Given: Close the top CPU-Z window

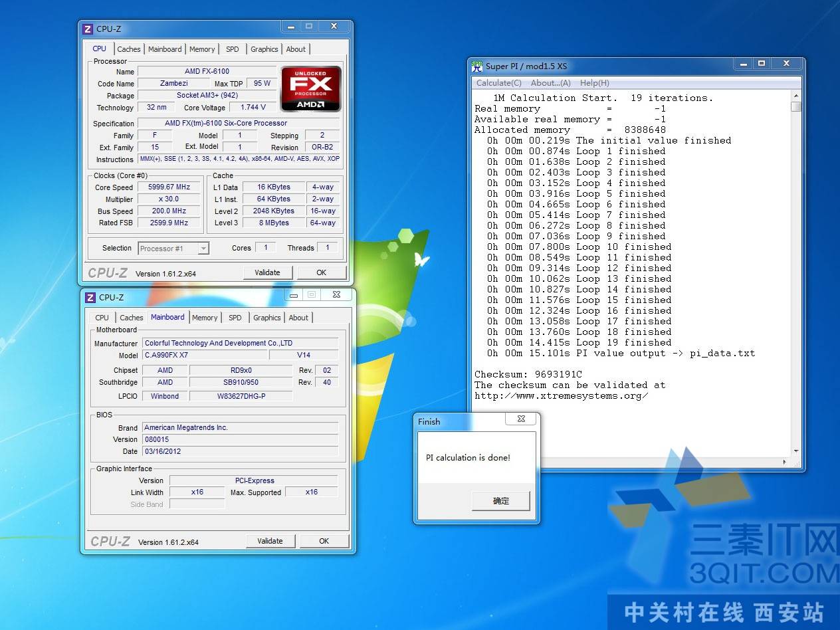Looking at the screenshot, I should click(334, 27).
